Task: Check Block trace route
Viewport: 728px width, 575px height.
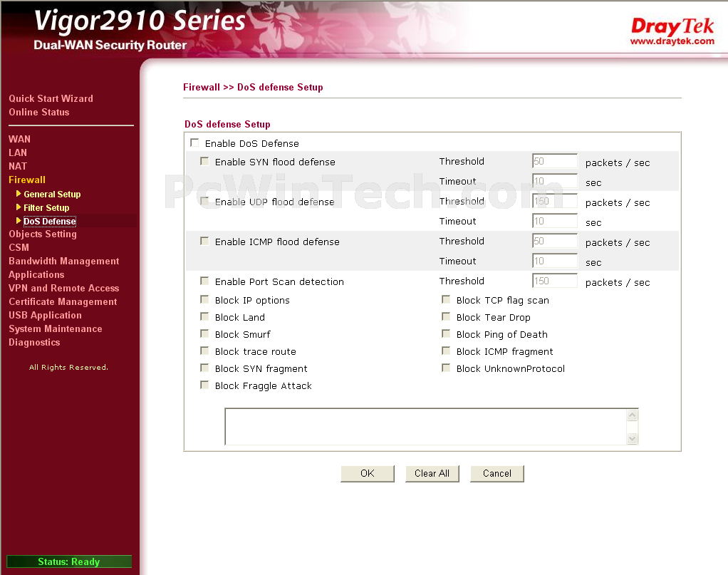Action: pyautogui.click(x=204, y=351)
